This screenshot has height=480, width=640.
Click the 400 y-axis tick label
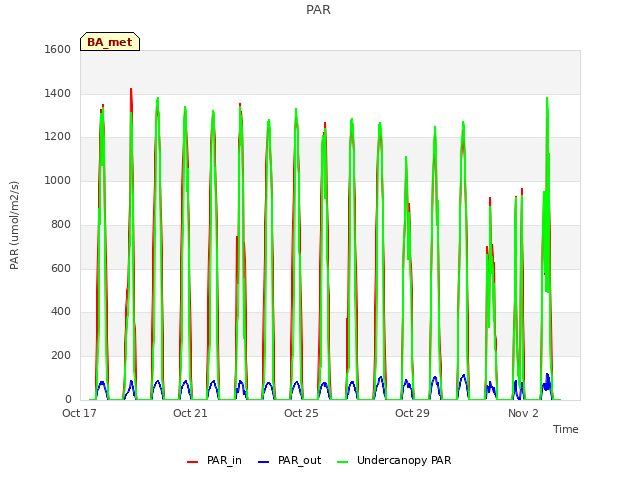pos(61,312)
